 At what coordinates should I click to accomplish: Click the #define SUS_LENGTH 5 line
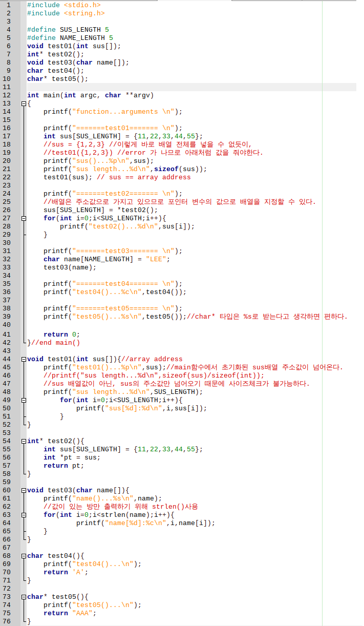click(68, 30)
